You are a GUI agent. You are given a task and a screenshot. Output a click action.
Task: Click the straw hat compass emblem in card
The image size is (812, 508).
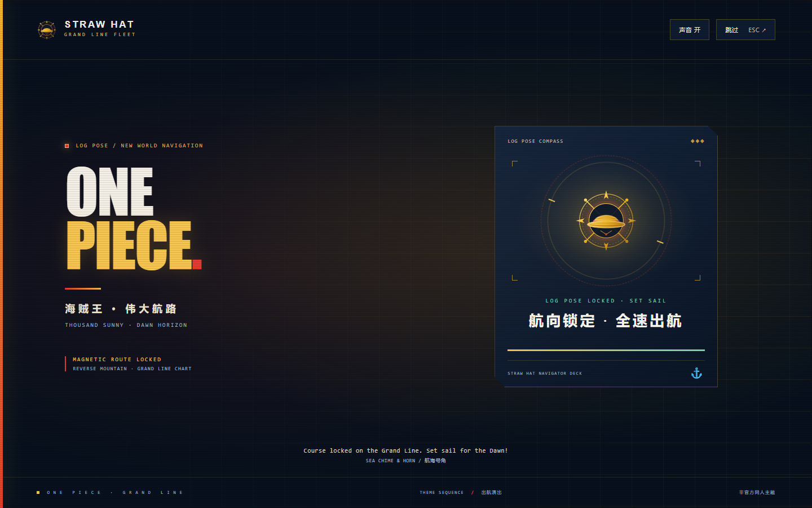coord(606,221)
